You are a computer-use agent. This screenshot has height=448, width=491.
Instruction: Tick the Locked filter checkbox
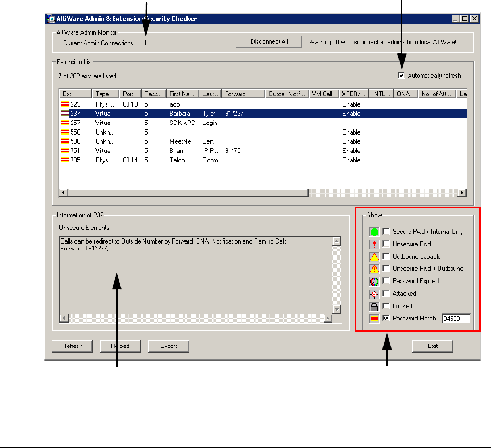pyautogui.click(x=386, y=306)
